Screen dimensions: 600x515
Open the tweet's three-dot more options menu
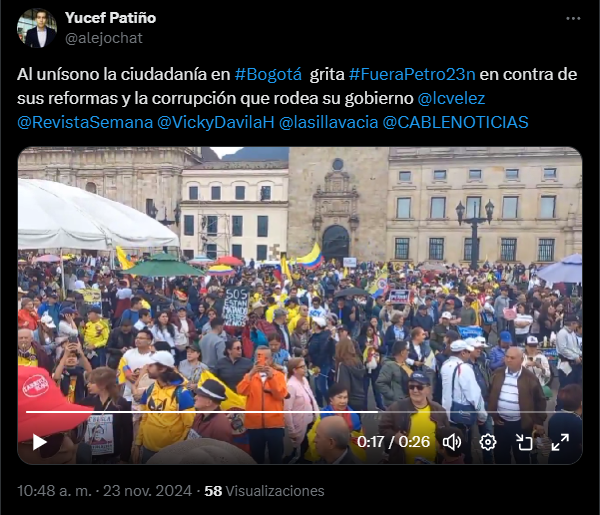tap(573, 18)
